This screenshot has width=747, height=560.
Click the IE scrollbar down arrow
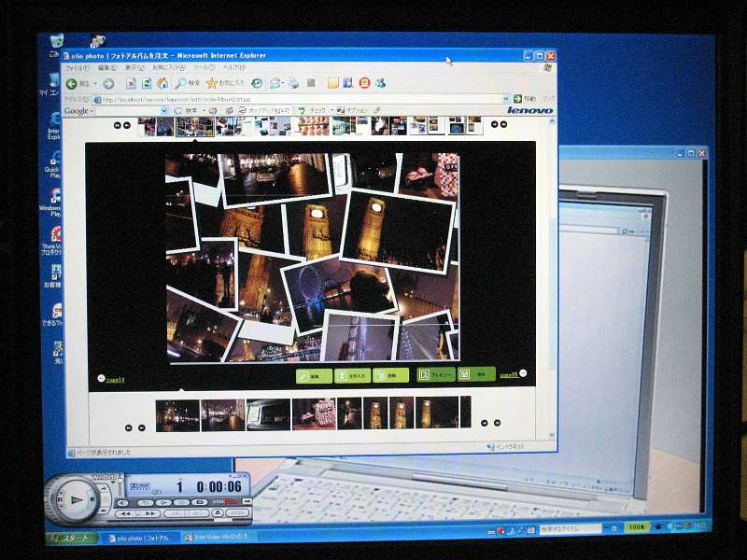pyautogui.click(x=552, y=435)
